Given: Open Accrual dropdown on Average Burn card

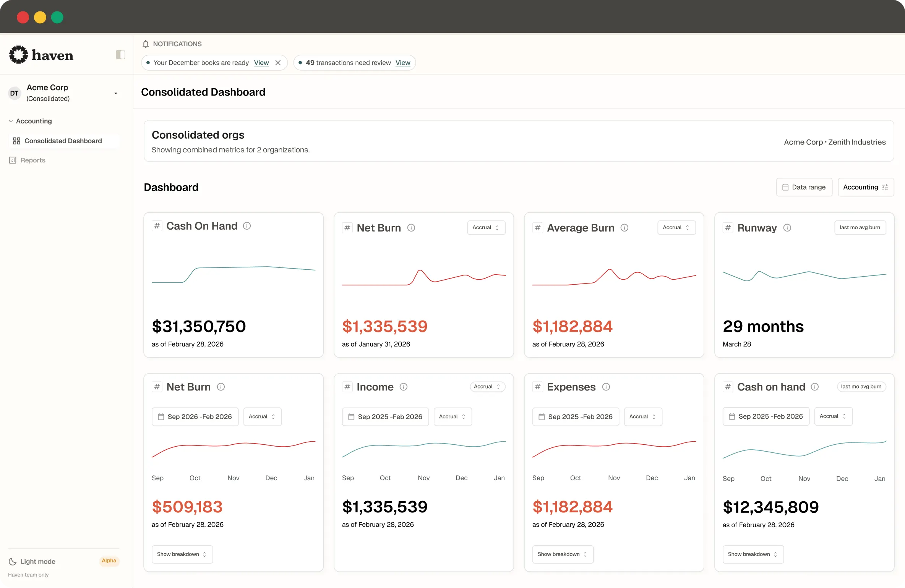Looking at the screenshot, I should pyautogui.click(x=676, y=227).
